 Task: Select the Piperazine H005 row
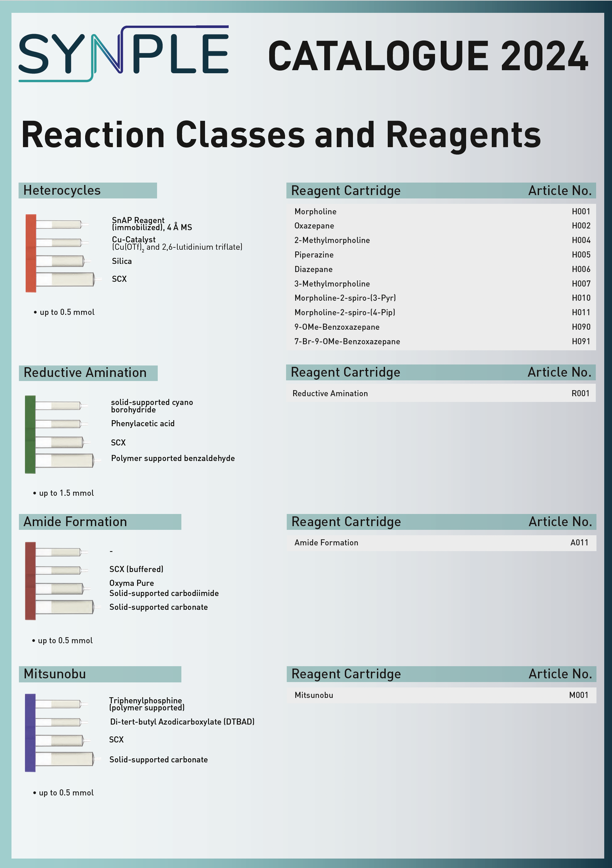(441, 255)
